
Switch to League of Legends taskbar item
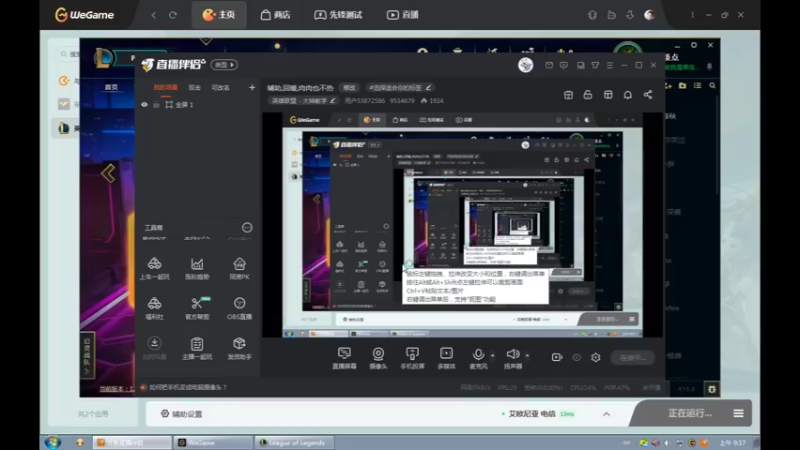coord(294,442)
